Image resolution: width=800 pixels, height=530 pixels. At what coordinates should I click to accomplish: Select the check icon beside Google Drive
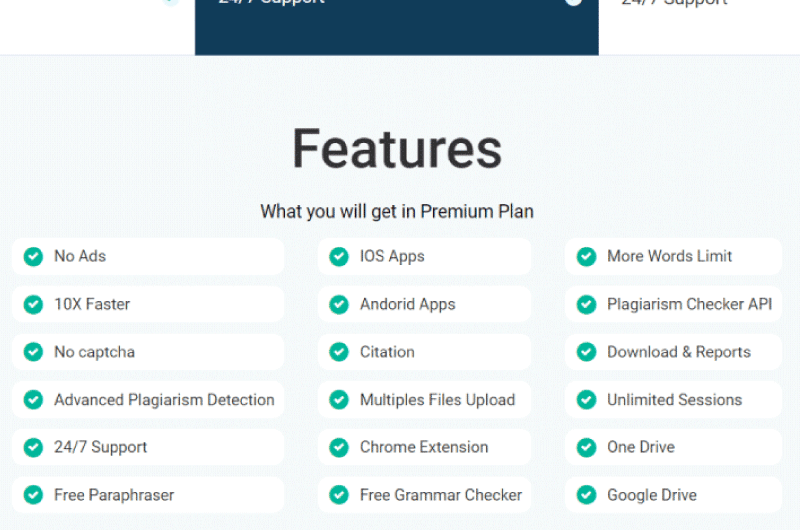coord(586,495)
